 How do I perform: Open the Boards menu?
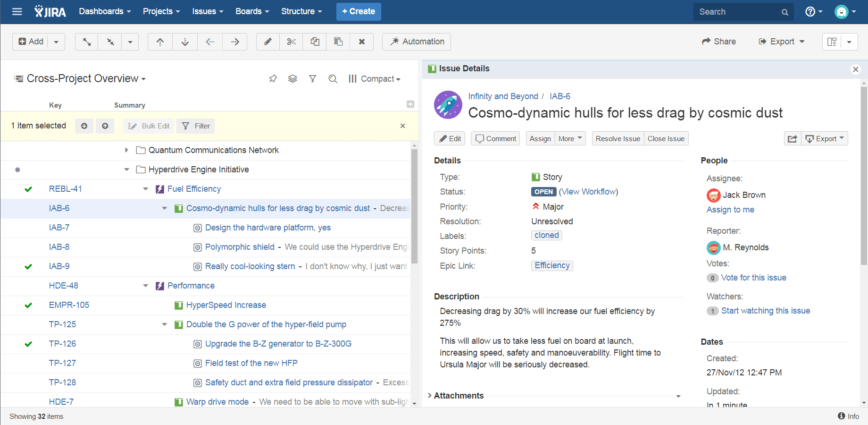point(251,11)
